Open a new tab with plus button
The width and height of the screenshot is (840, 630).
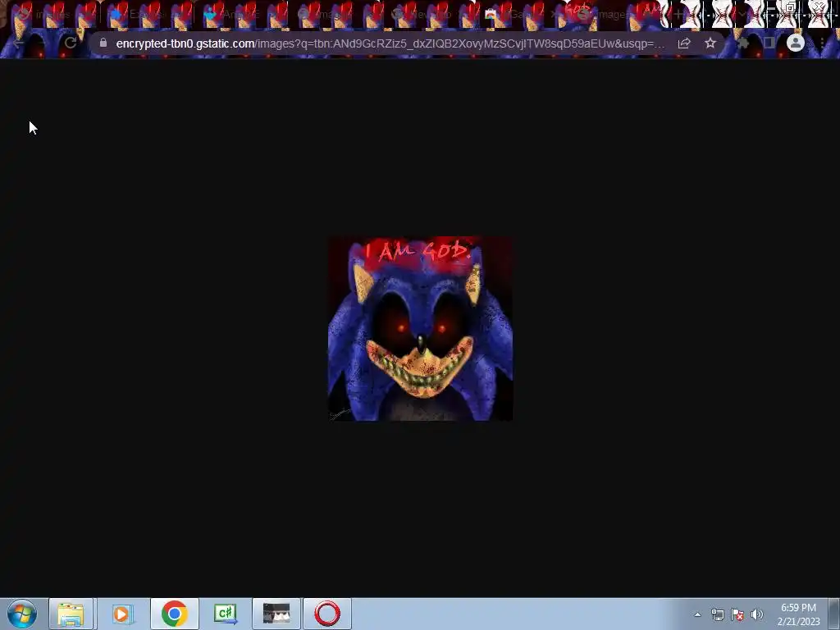coord(678,15)
